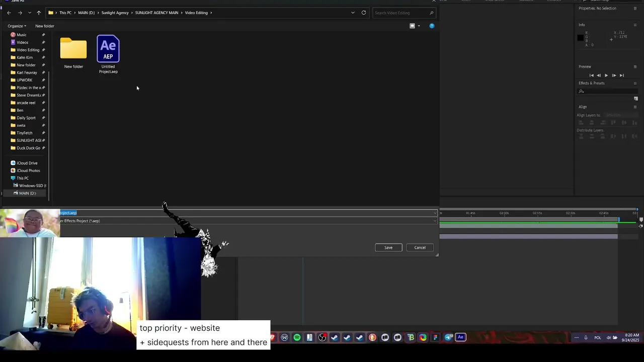This screenshot has height=362, width=644.
Task: Click After Effects taskbar icon
Action: [460, 337]
